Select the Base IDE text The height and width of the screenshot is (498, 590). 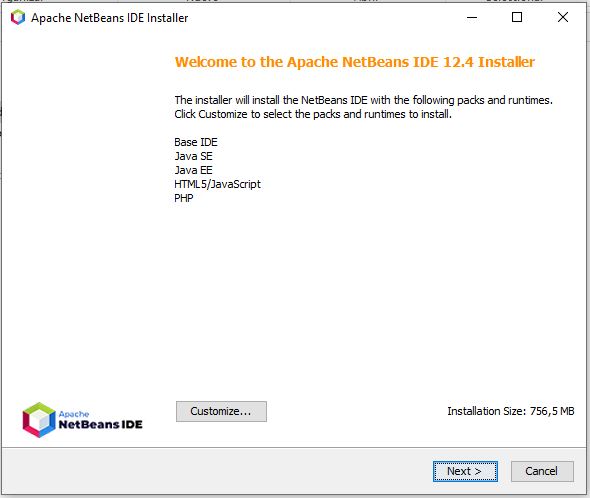[196, 142]
